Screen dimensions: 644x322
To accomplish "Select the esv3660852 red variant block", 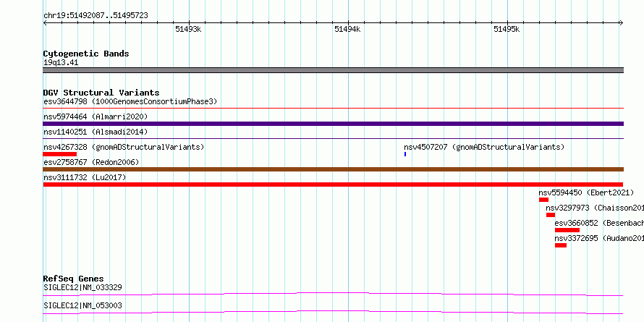I will [x=567, y=230].
